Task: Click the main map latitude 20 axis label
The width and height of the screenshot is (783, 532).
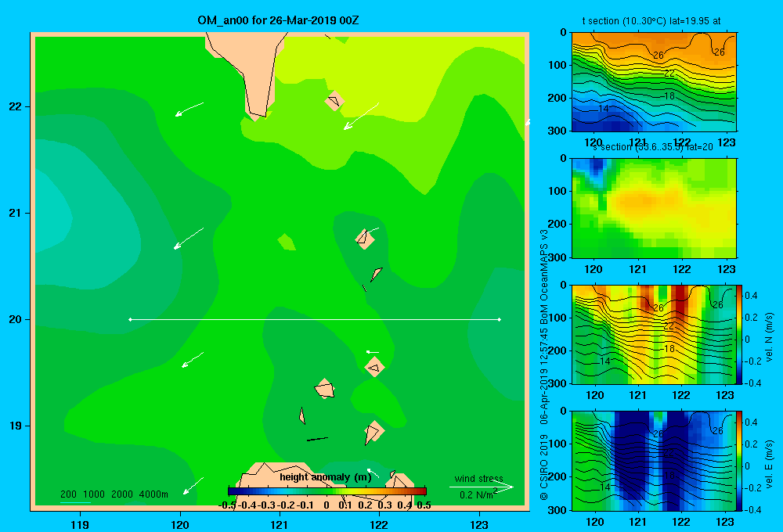Action: click(x=16, y=319)
